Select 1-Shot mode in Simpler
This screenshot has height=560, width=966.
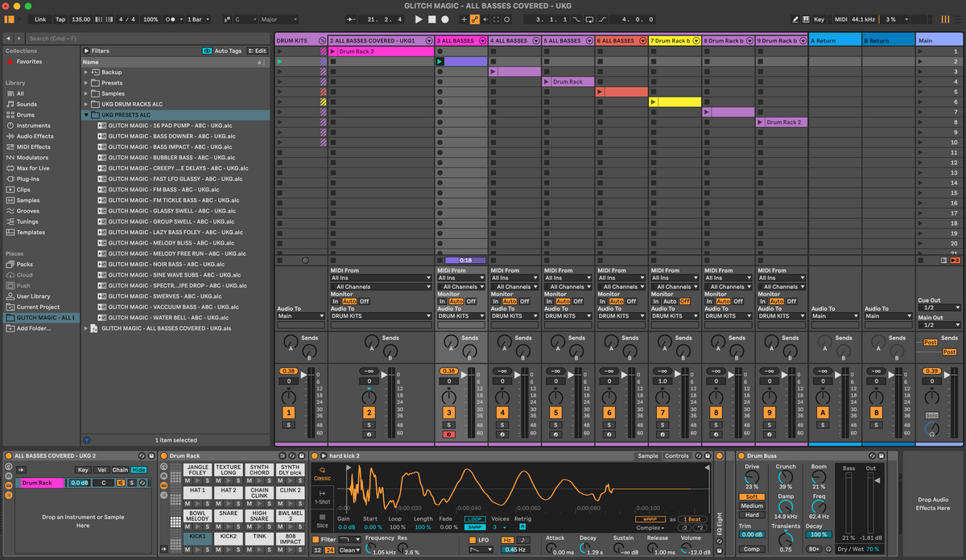tap(322, 497)
